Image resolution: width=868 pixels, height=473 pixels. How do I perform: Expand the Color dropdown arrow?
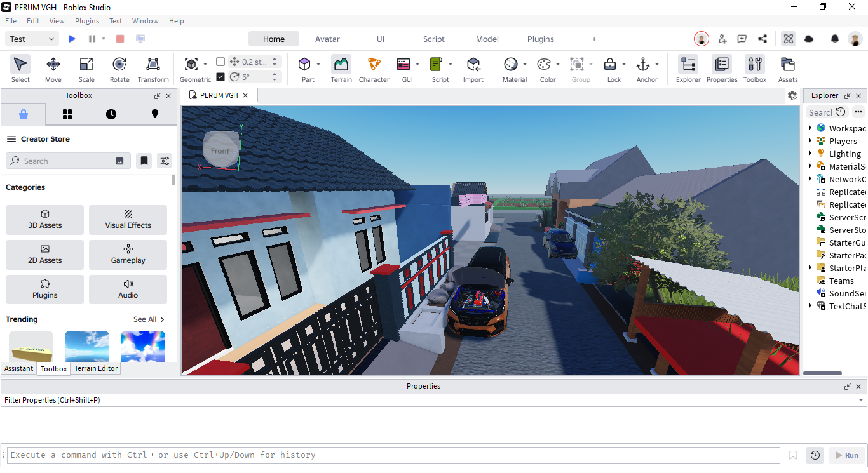pos(558,64)
